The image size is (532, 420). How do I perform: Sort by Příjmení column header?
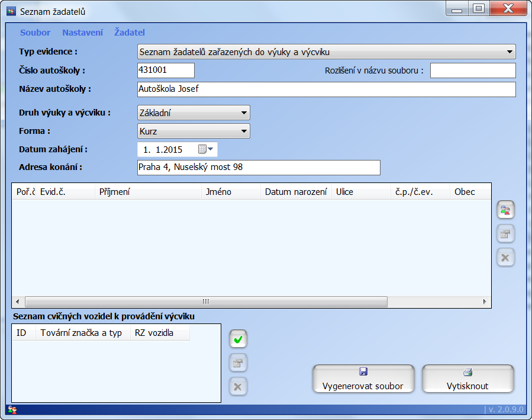click(148, 192)
